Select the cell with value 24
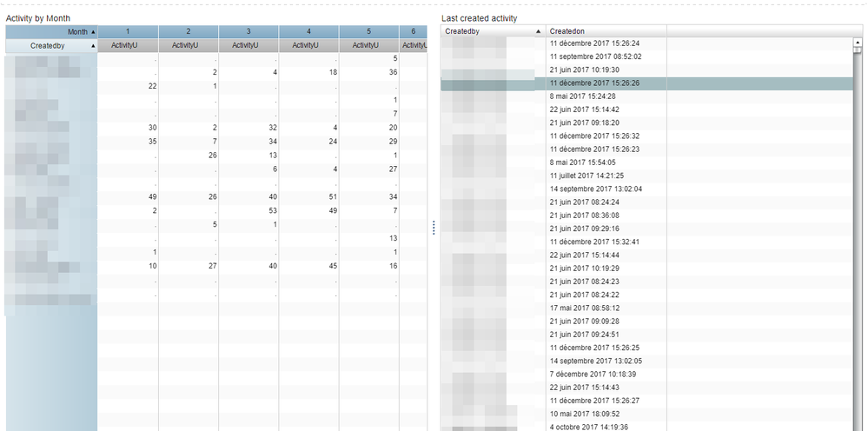The image size is (868, 431). [309, 142]
